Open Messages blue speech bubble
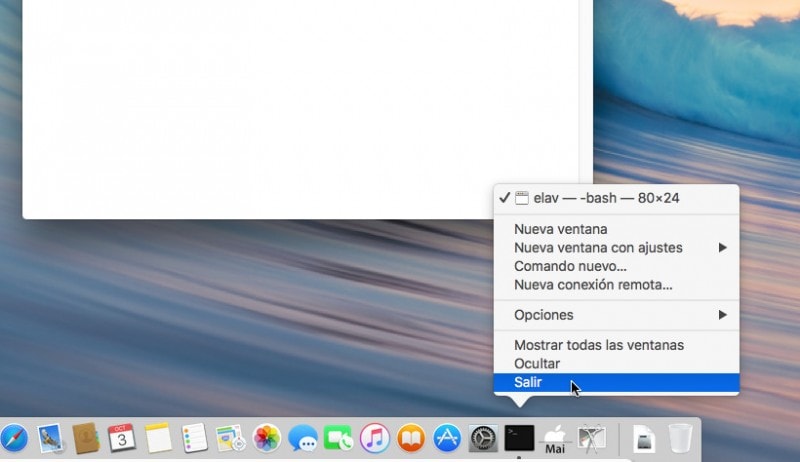The height and width of the screenshot is (462, 800). (x=303, y=438)
